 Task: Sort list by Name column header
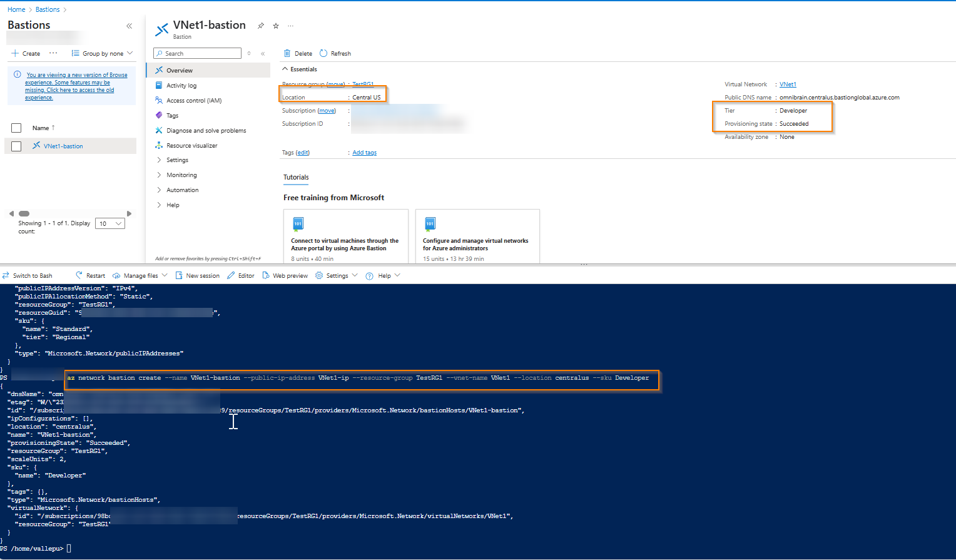43,128
